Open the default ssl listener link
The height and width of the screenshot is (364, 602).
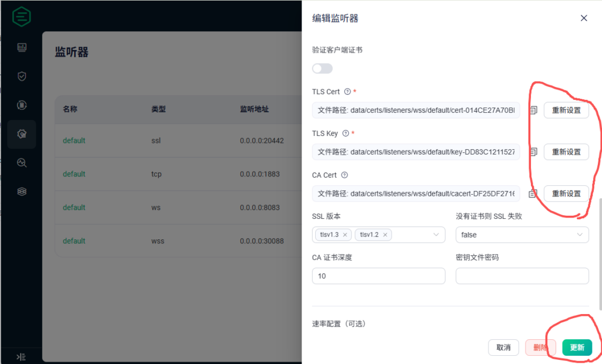point(74,141)
